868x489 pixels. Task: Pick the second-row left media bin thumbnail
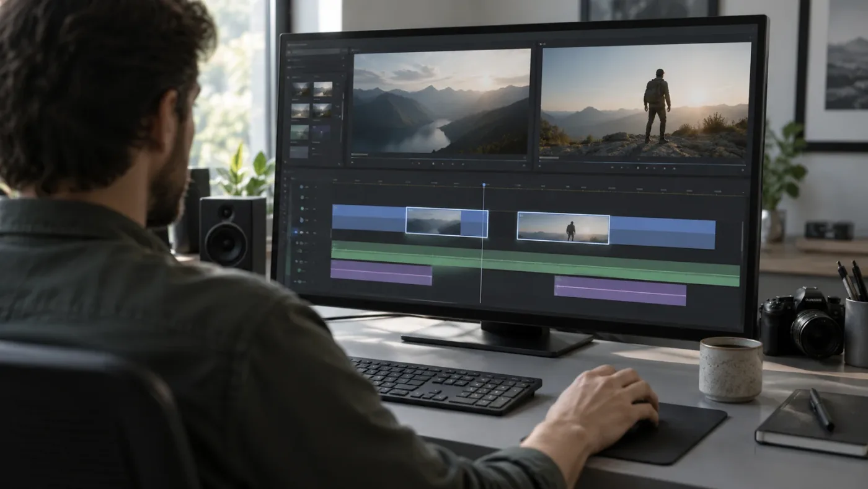coord(301,110)
